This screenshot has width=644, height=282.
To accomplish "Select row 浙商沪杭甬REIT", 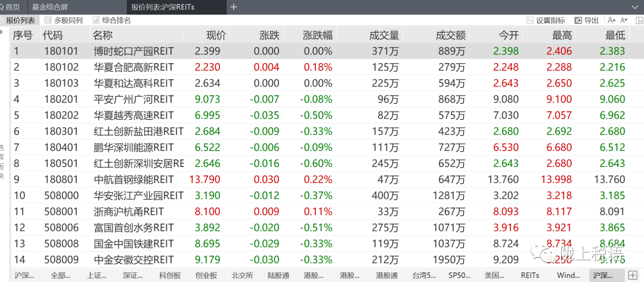I will pyautogui.click(x=327, y=212).
